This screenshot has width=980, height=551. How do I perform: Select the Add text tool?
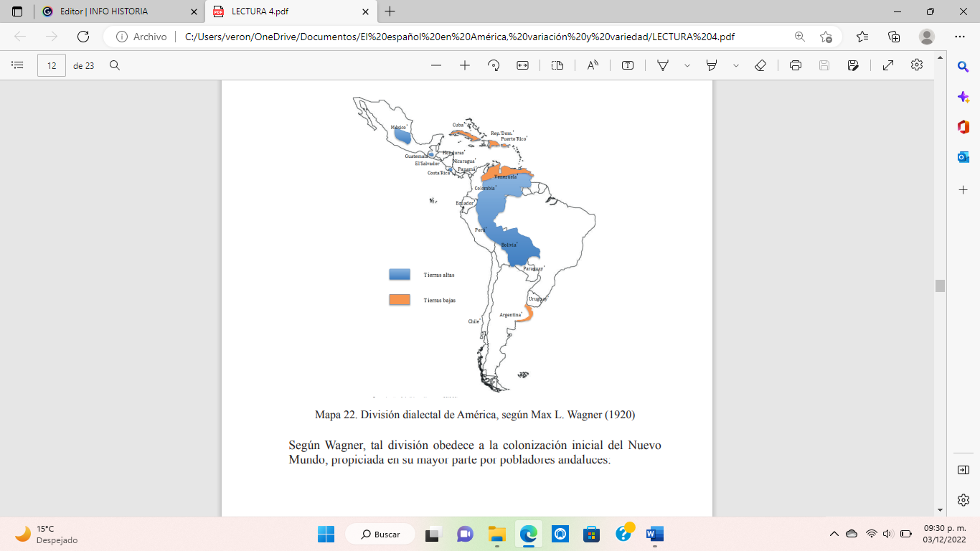pyautogui.click(x=628, y=65)
